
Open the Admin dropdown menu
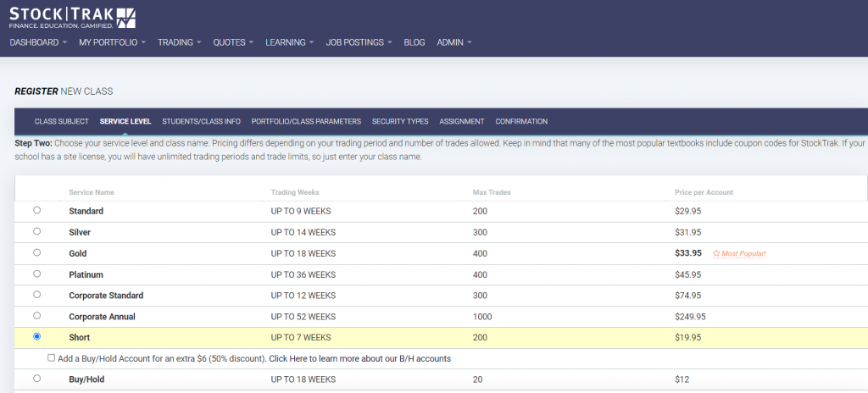[x=454, y=42]
